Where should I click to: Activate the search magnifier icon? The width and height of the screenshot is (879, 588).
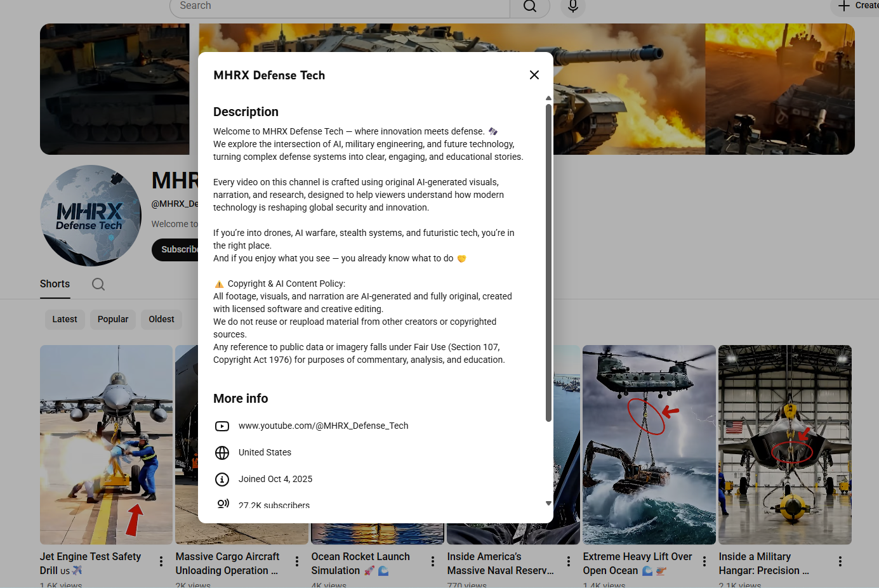tap(529, 6)
